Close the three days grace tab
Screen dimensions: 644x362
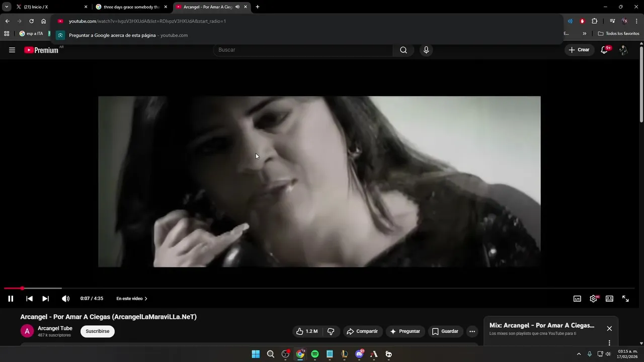(x=166, y=7)
